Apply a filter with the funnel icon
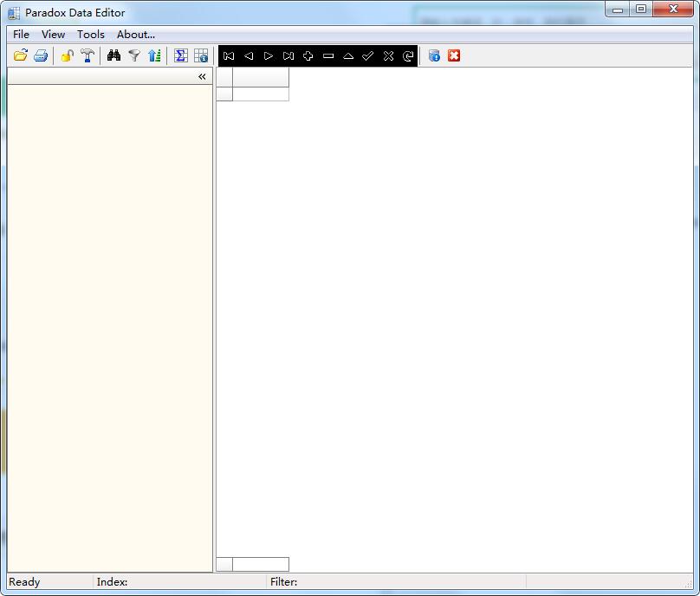 [134, 55]
